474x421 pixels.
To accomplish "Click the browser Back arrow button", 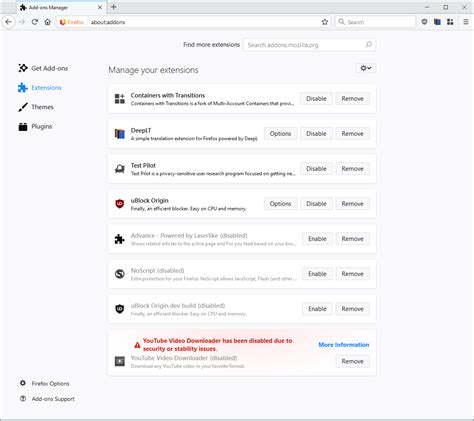I will coord(9,22).
